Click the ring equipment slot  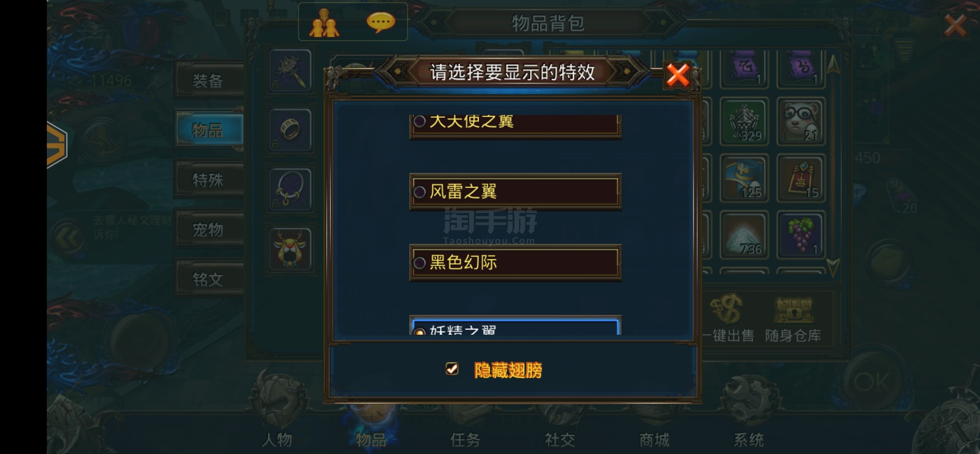290,129
